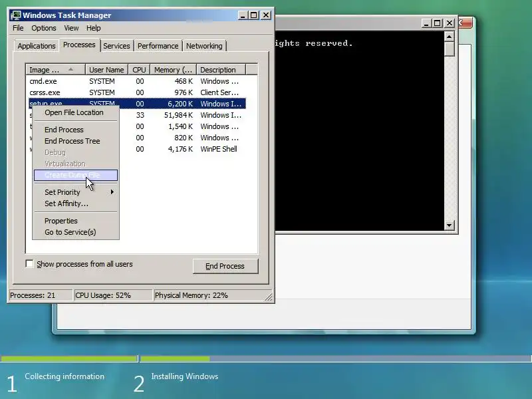Image resolution: width=532 pixels, height=399 pixels.
Task: Click the command prompt scrollbar thumb
Action: (450, 49)
